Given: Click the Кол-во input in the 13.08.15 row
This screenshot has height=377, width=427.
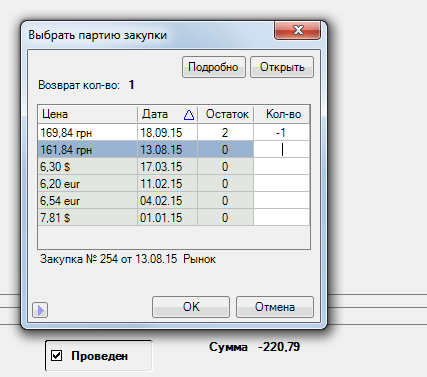Looking at the screenshot, I should pyautogui.click(x=282, y=150).
